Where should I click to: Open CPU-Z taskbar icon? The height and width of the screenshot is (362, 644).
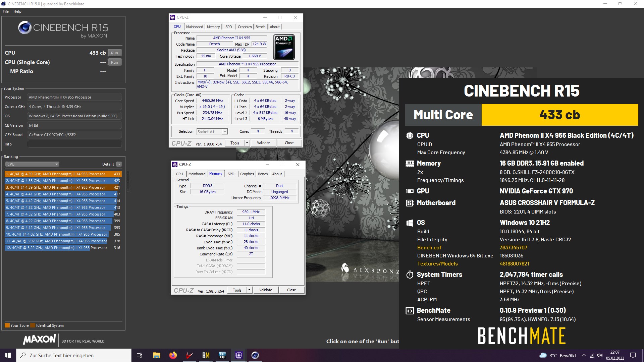[x=238, y=355]
